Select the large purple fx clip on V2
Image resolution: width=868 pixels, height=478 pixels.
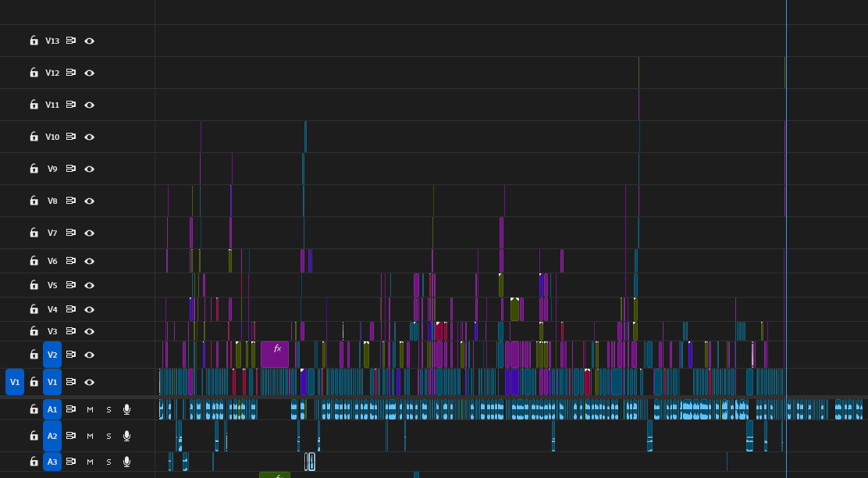coord(275,355)
